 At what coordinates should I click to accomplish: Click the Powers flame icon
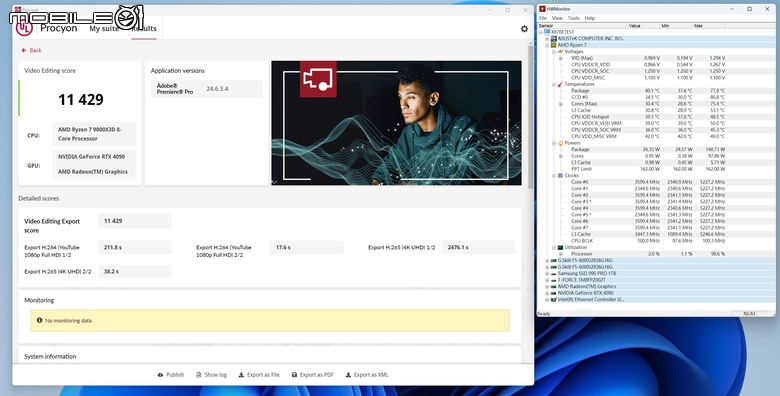[x=560, y=143]
